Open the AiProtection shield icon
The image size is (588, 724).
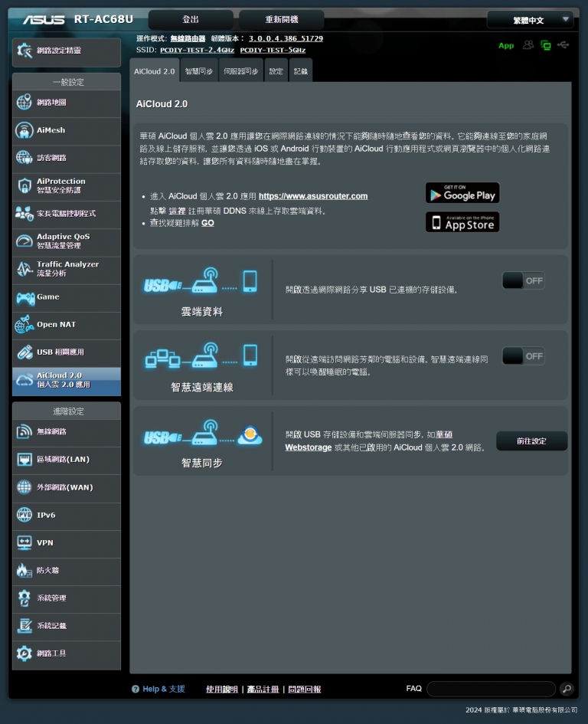point(24,185)
